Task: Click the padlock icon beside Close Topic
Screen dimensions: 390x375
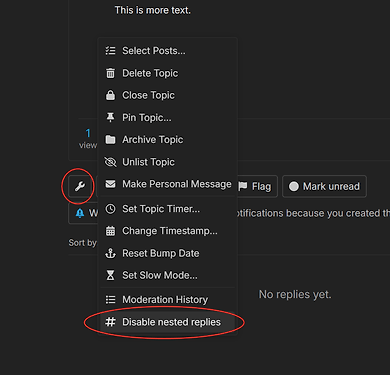Action: point(110,95)
